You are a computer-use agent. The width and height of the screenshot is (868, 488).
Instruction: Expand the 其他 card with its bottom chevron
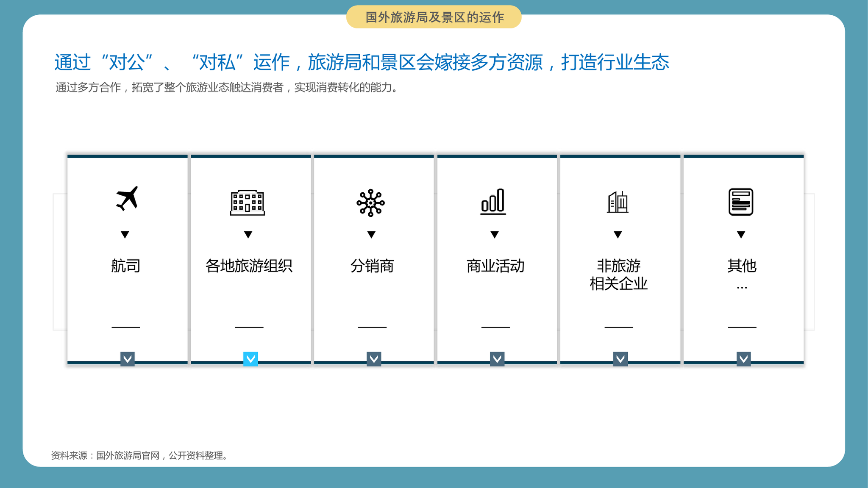coord(744,359)
